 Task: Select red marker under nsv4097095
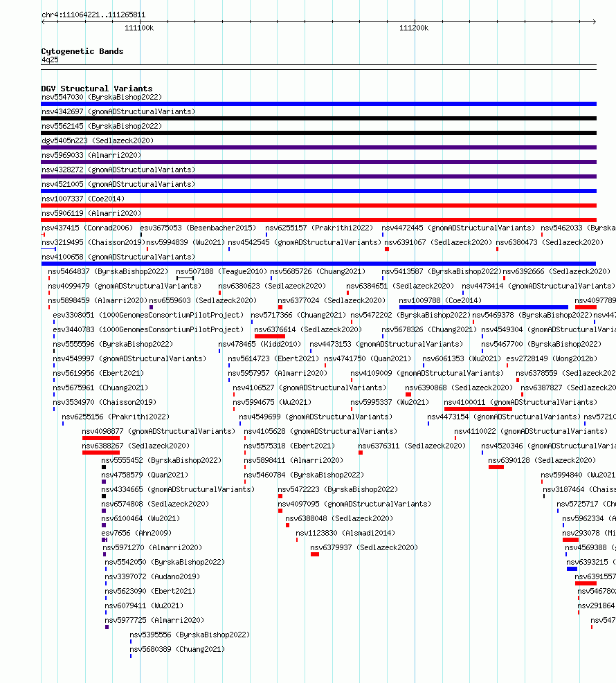[x=280, y=511]
